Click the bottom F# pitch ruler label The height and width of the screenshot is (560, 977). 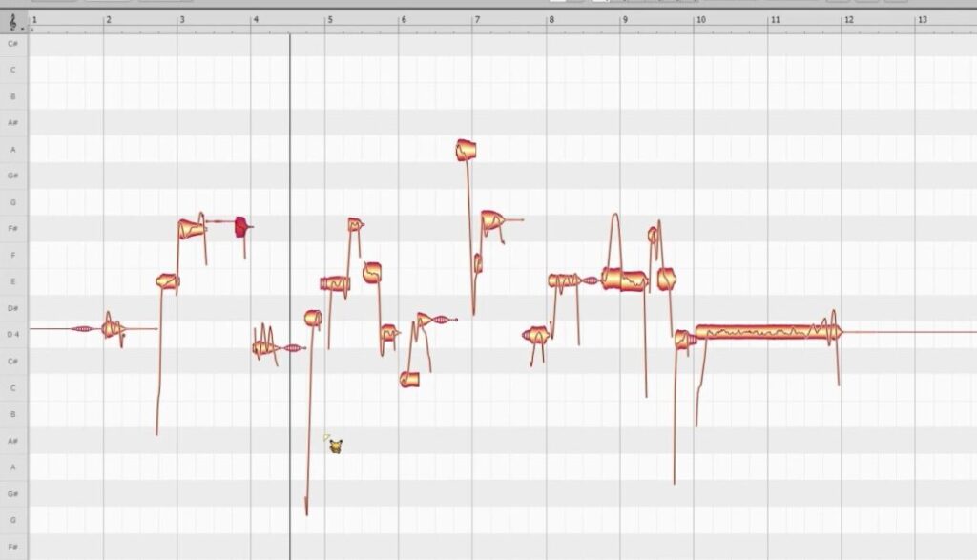[x=12, y=547]
